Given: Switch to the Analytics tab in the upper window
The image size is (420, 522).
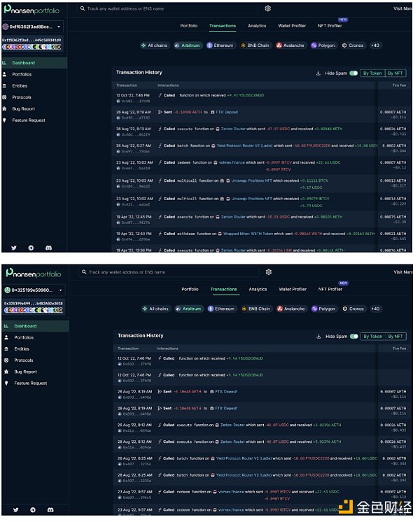Looking at the screenshot, I should click(257, 26).
